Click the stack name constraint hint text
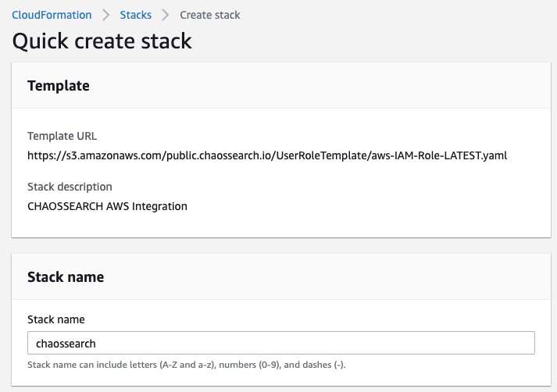The image size is (557, 392). [x=186, y=365]
